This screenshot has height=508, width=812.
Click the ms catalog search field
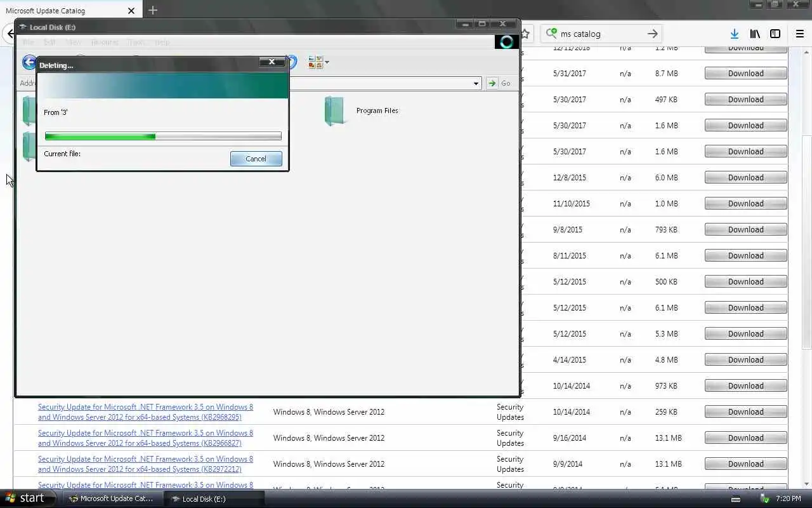point(601,34)
